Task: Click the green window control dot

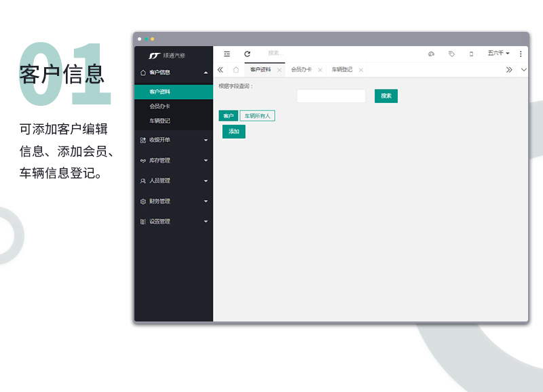Action: 146,39
